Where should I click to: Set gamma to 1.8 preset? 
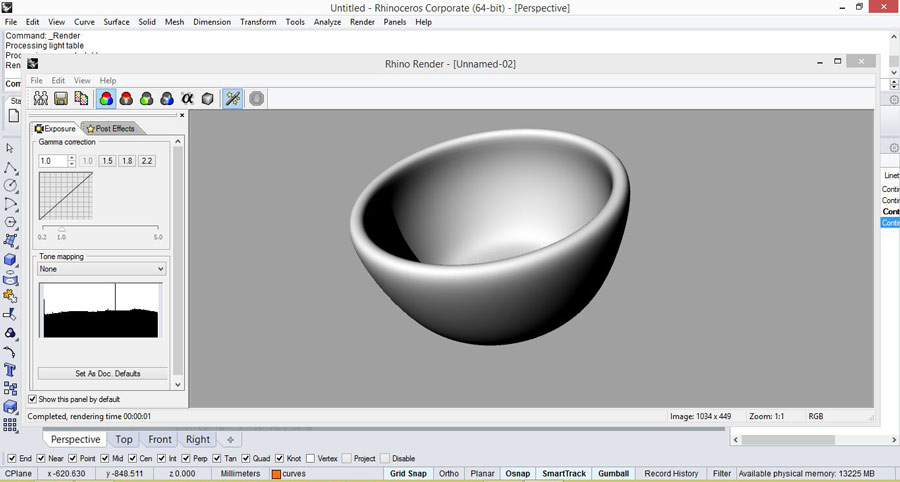click(127, 161)
